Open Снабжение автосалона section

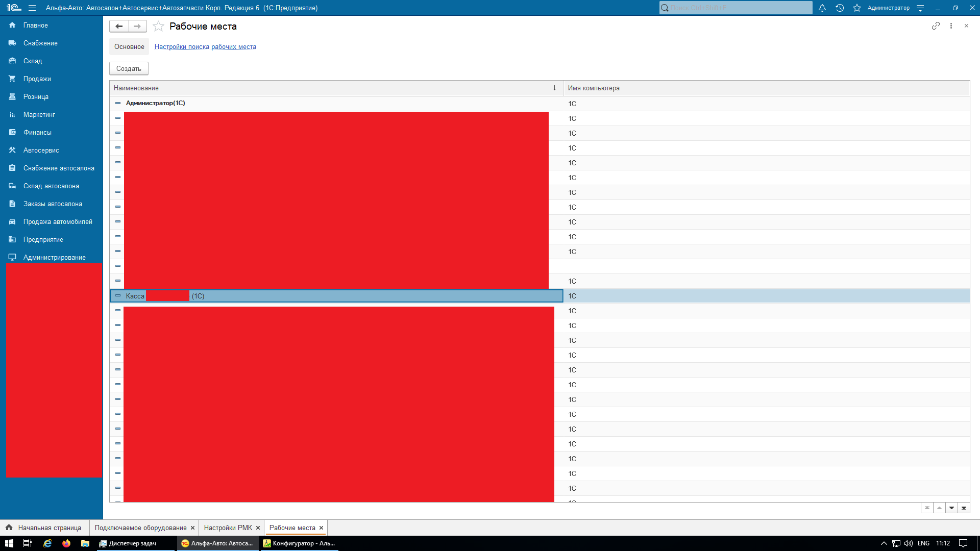[59, 168]
